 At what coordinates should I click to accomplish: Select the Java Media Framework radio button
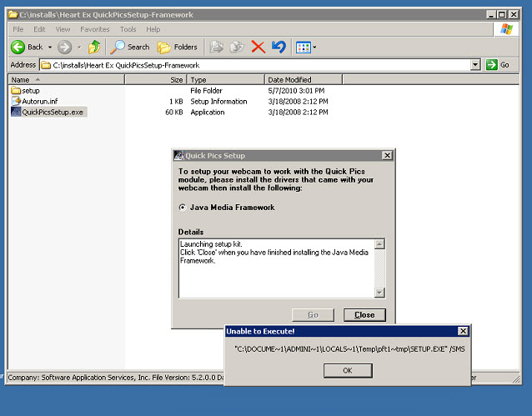(183, 208)
